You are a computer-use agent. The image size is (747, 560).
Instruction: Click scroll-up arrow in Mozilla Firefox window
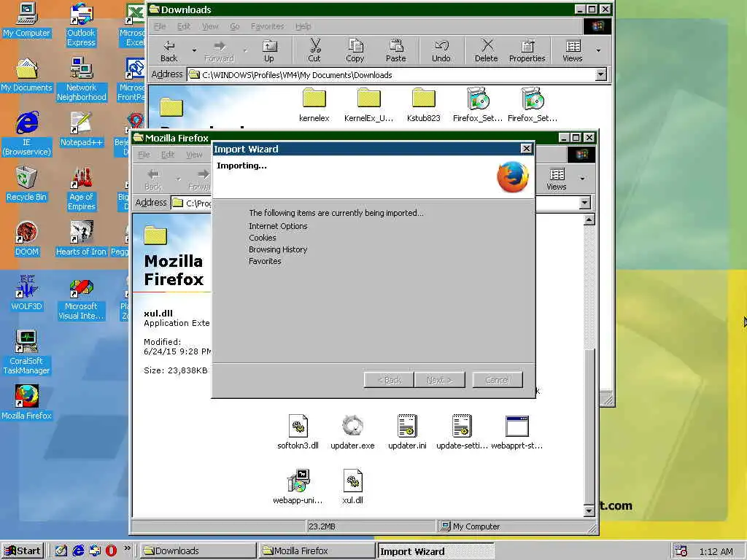(589, 219)
